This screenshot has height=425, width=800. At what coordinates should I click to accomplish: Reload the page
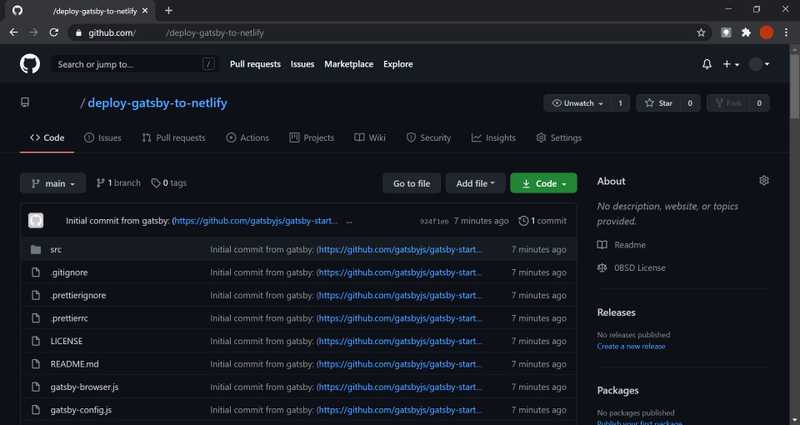coord(54,33)
